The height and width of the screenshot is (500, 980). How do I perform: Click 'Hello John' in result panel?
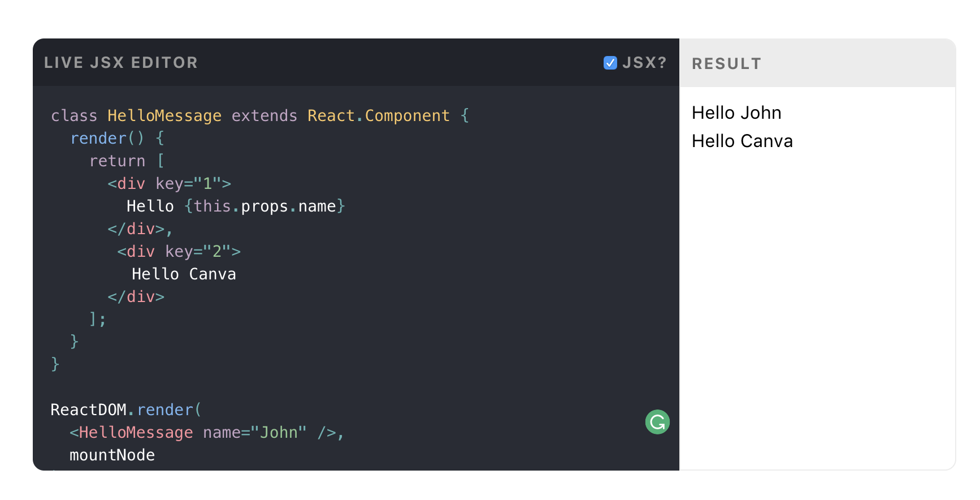(736, 113)
